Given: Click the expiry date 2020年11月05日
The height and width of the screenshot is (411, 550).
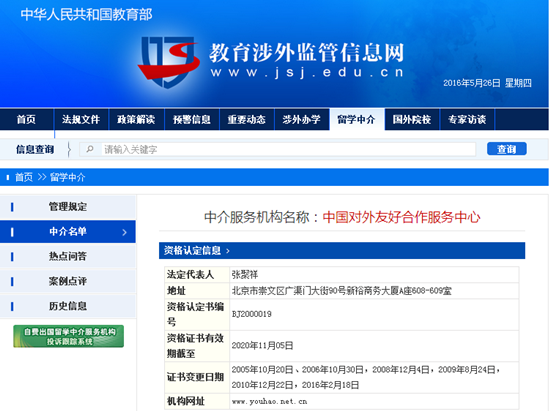Looking at the screenshot, I should click(x=262, y=346).
